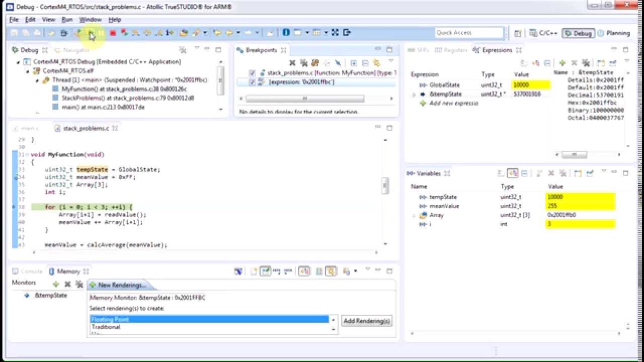The width and height of the screenshot is (644, 362).
Task: Click the fullscreen arrows toolbar icon
Action: coord(335,33)
